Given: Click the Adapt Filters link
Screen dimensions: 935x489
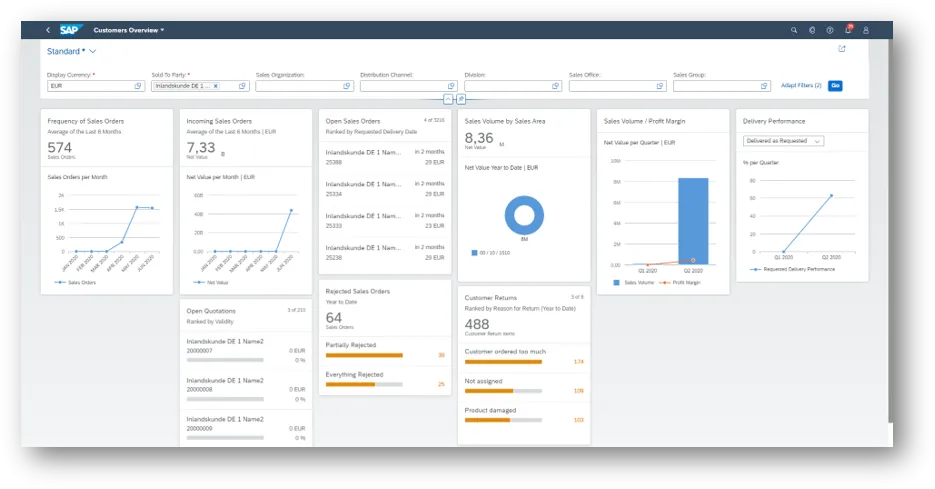Looking at the screenshot, I should pos(801,86).
